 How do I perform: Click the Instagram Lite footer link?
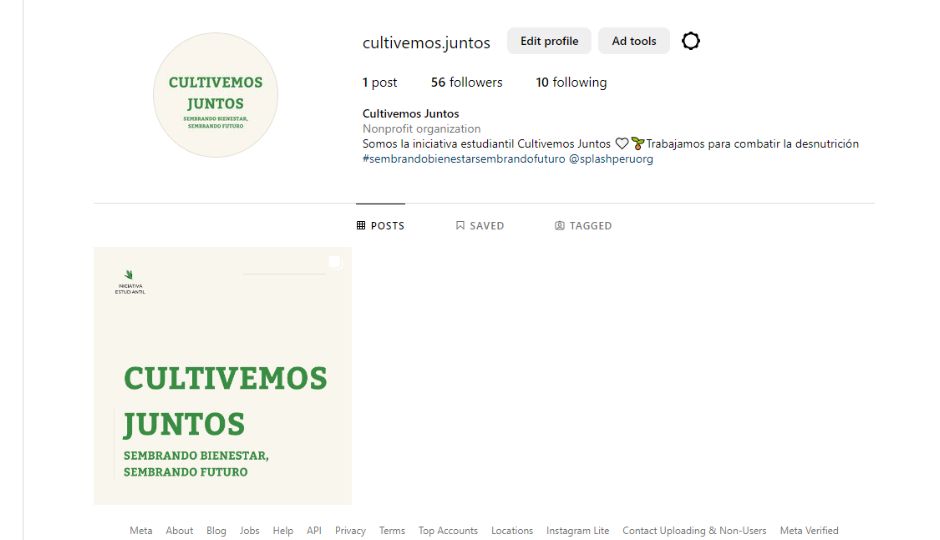point(577,531)
